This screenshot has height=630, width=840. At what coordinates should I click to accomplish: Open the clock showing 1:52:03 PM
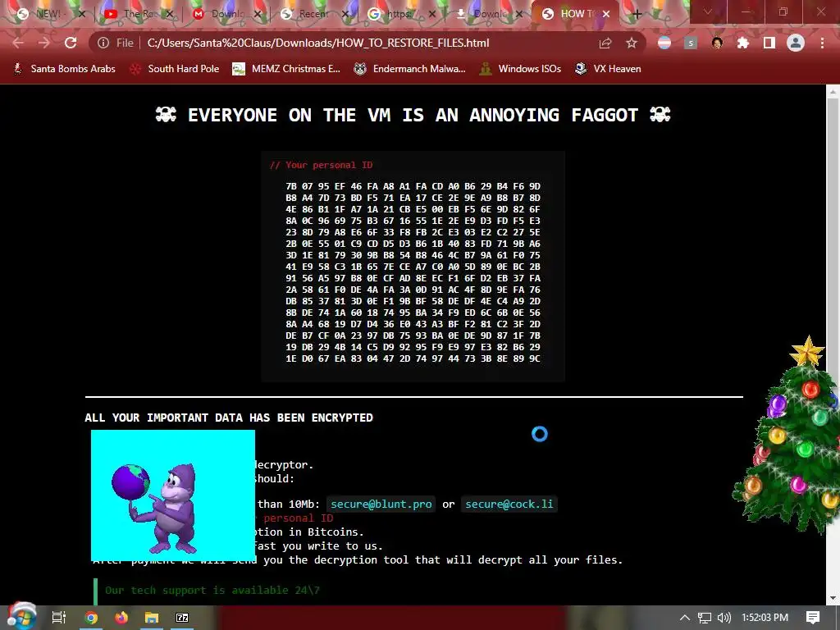(765, 618)
